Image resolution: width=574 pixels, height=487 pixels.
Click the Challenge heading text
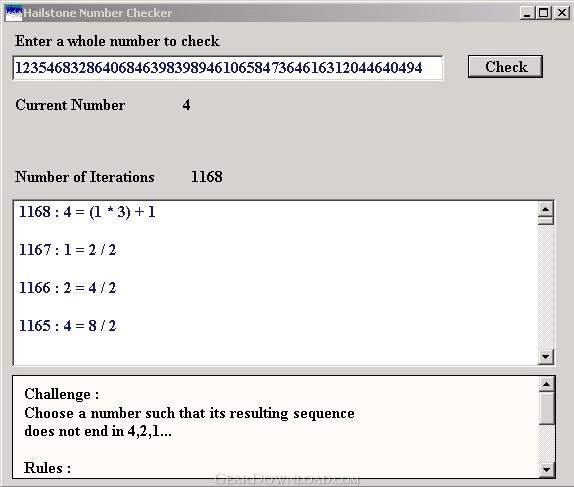(x=62, y=394)
